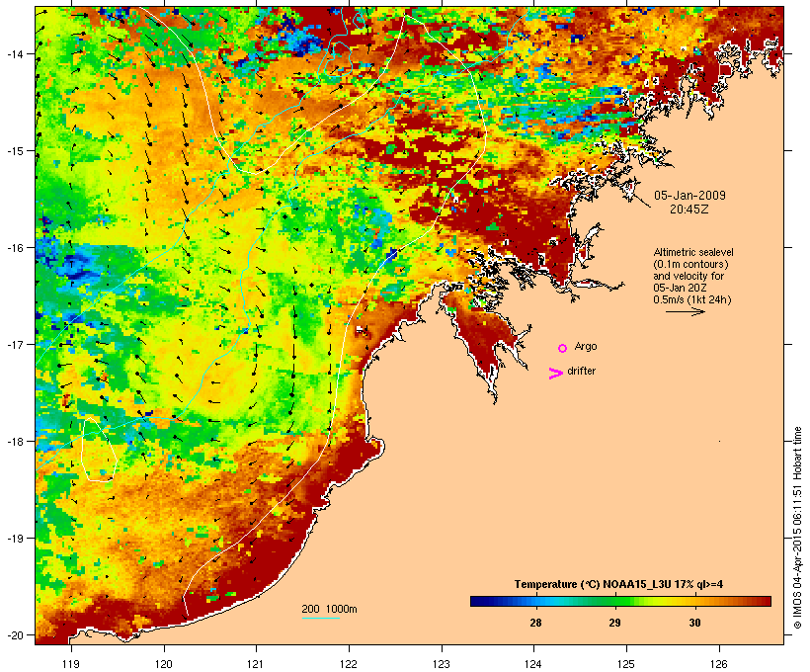Click the '(0.1m contours)' text

(690, 264)
